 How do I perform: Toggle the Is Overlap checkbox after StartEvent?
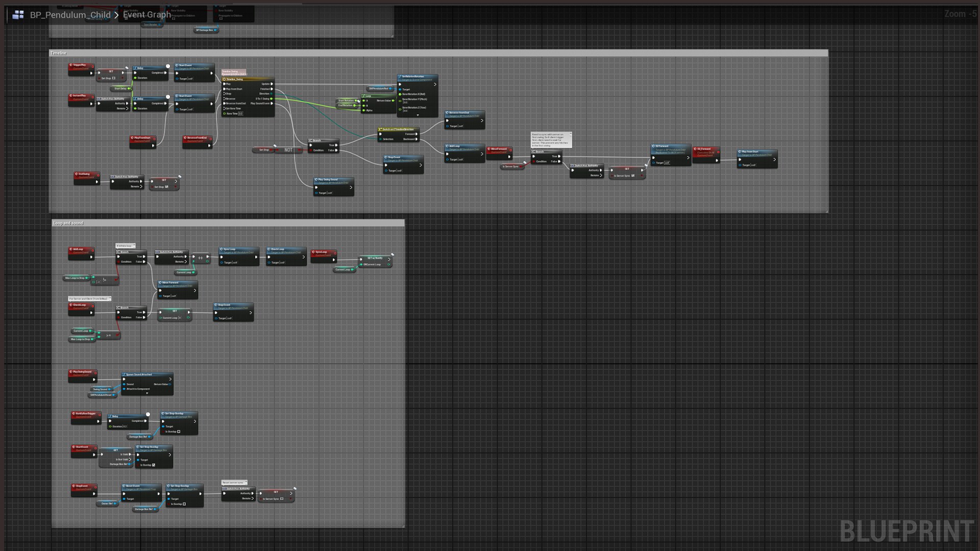(x=154, y=465)
